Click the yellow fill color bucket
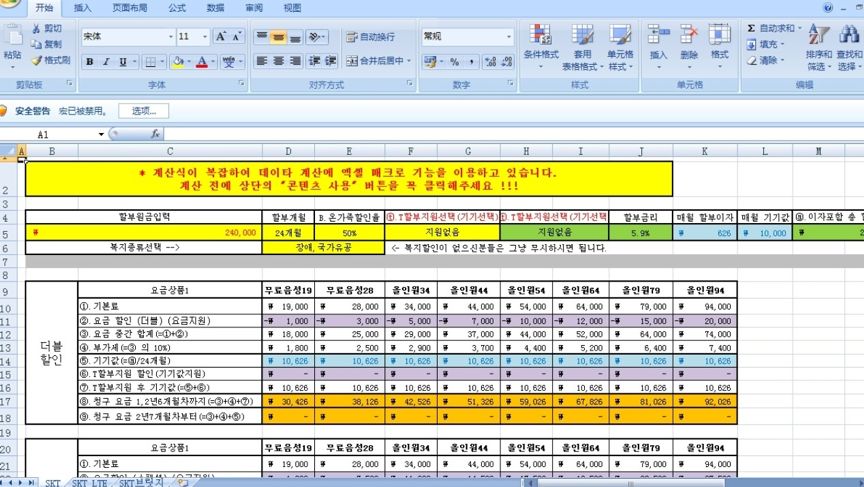 pos(177,62)
